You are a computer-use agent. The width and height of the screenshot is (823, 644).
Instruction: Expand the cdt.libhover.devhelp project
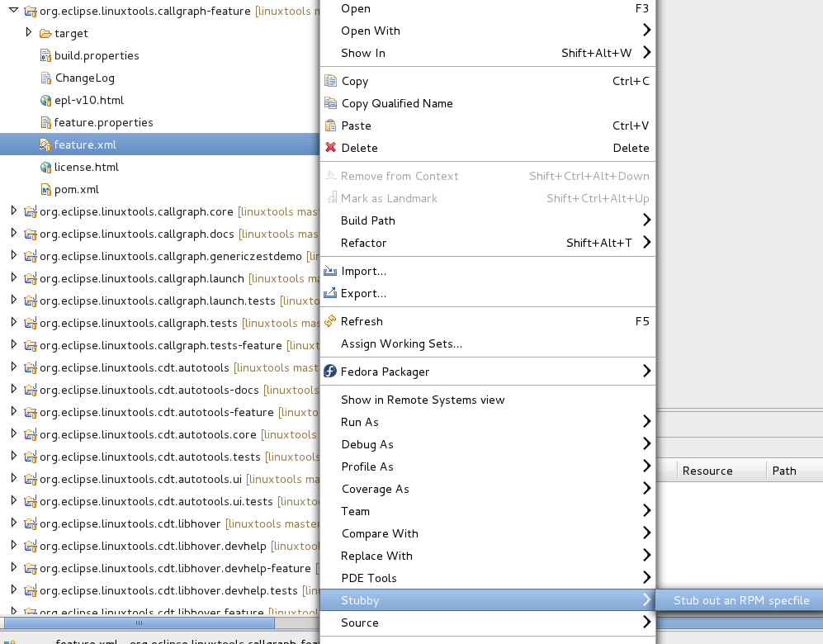tap(14, 545)
